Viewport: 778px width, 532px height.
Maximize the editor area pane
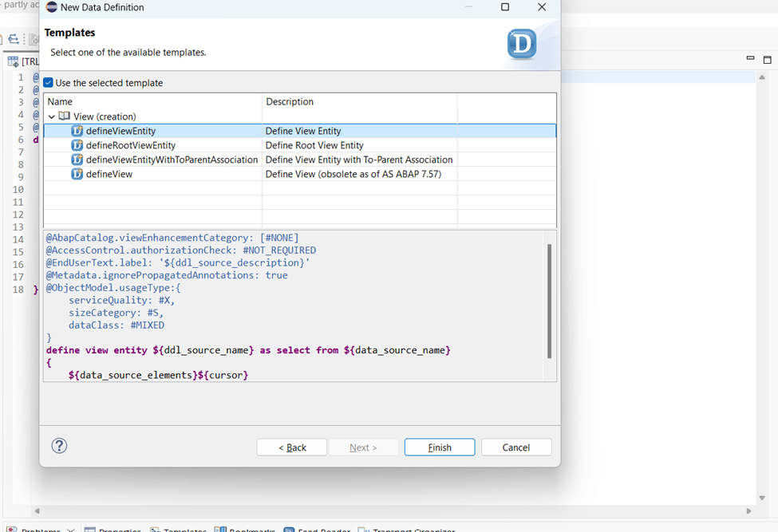[767, 60]
